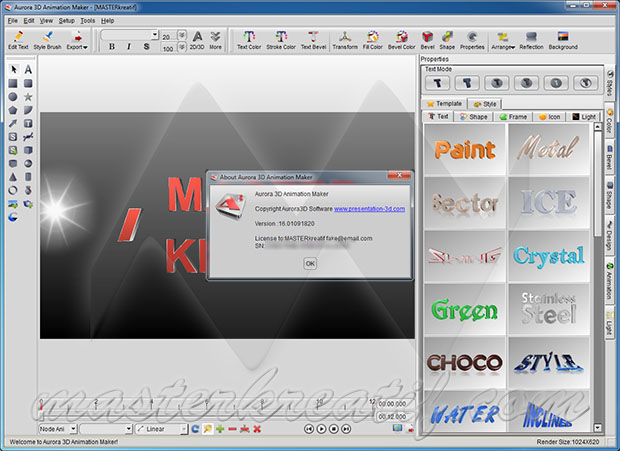This screenshot has width=620, height=451.
Task: Open the font name dropdown
Action: click(155, 35)
